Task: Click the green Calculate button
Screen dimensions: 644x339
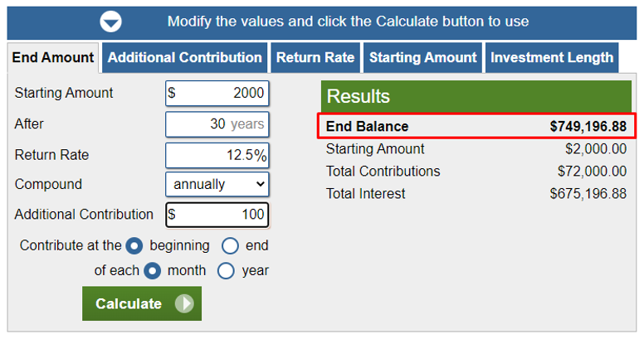Action: (142, 303)
